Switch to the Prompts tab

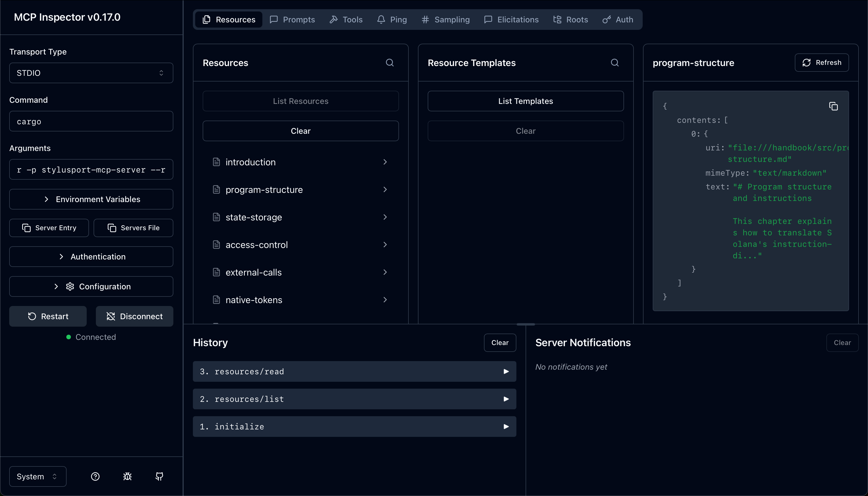292,20
